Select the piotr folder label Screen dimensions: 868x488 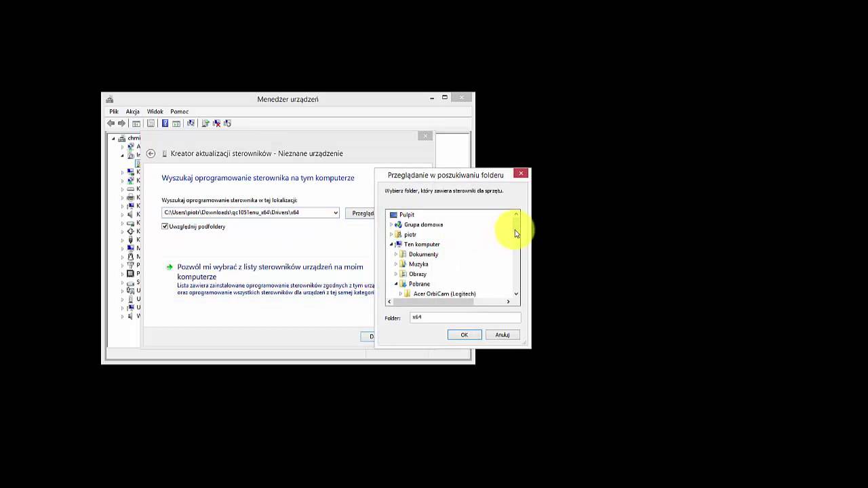(x=410, y=235)
